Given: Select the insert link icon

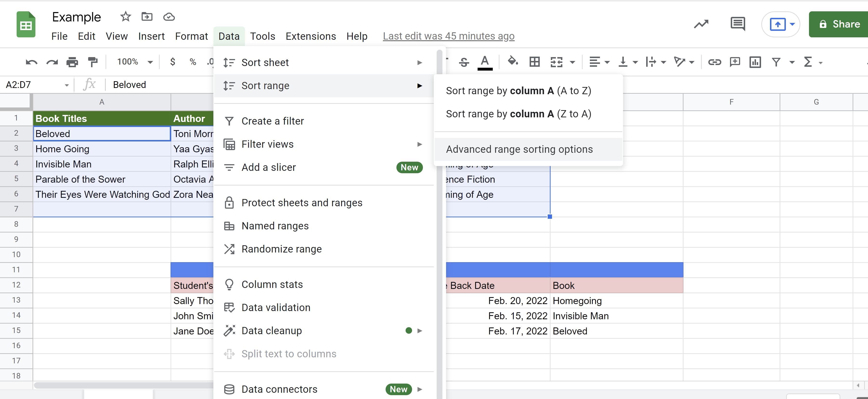Looking at the screenshot, I should (715, 62).
